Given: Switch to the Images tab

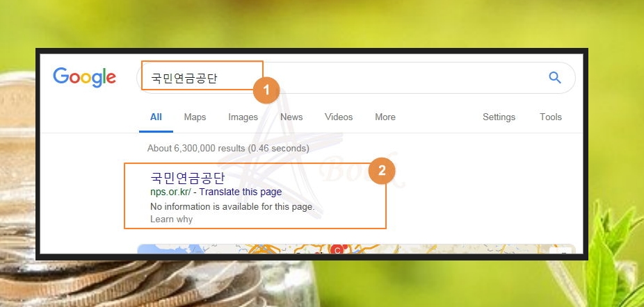Looking at the screenshot, I should click(243, 117).
